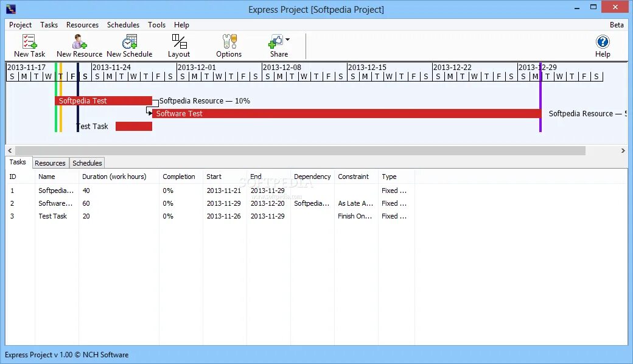The height and width of the screenshot is (364, 633).
Task: Click end date 2013-12-20 cell
Action: 267,203
